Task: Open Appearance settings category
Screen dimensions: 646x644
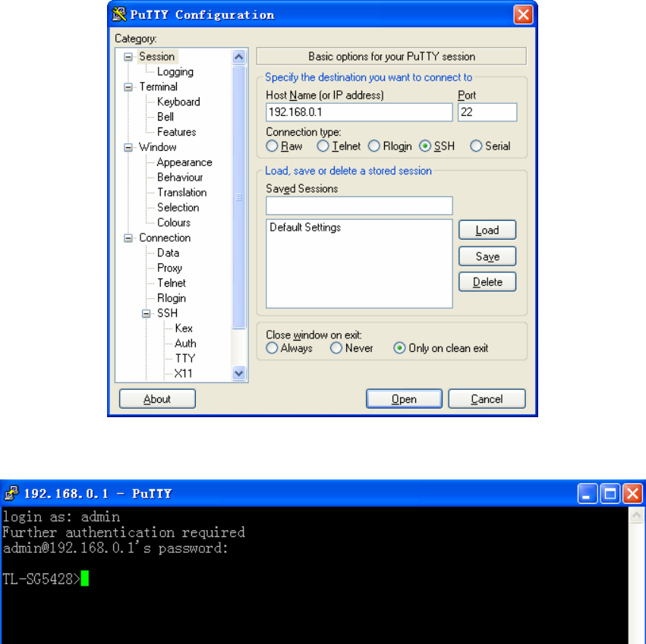Action: point(184,162)
